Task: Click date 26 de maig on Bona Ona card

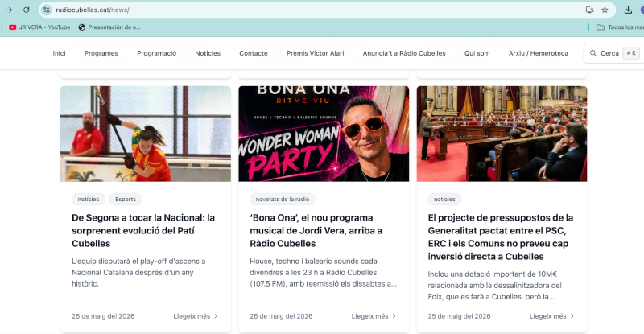Action: 281,316
